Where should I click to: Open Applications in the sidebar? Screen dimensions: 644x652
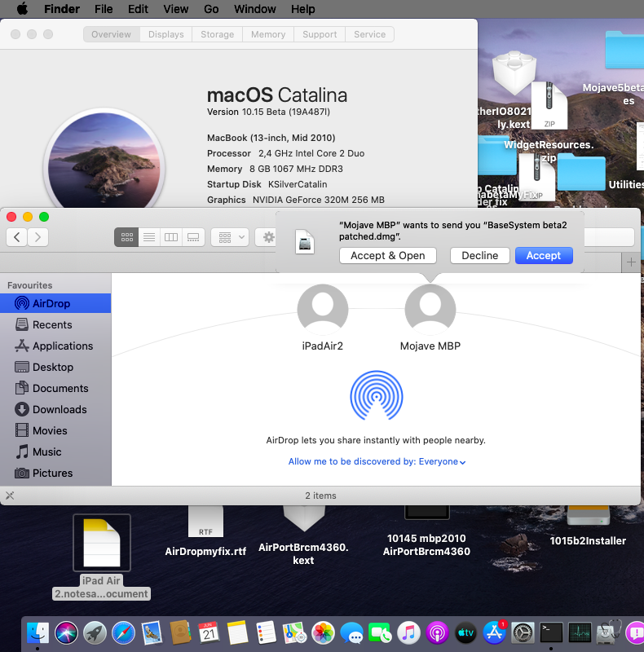[55, 346]
